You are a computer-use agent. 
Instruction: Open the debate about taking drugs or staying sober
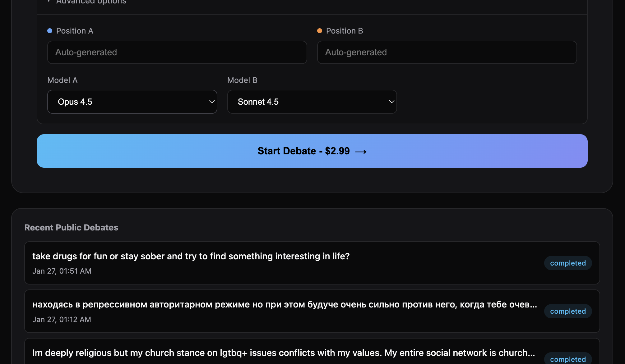pos(191,256)
